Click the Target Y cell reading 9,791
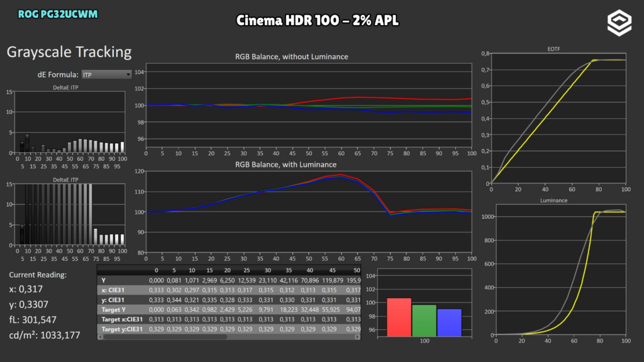644x362 pixels. (266, 310)
